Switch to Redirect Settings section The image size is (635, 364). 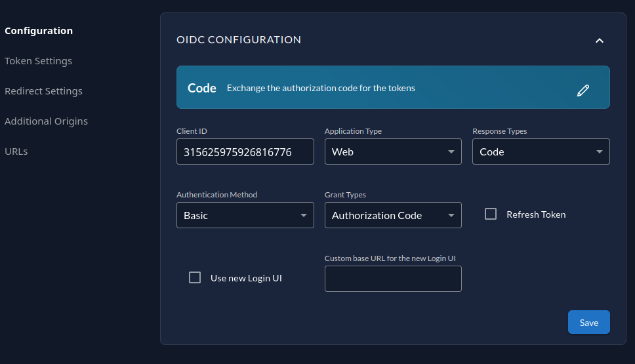tap(43, 91)
